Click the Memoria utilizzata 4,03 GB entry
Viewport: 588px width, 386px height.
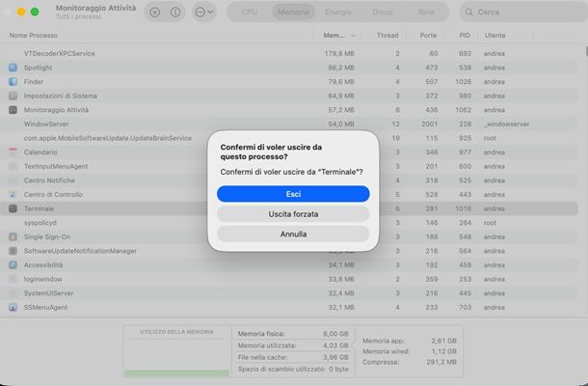click(x=293, y=345)
